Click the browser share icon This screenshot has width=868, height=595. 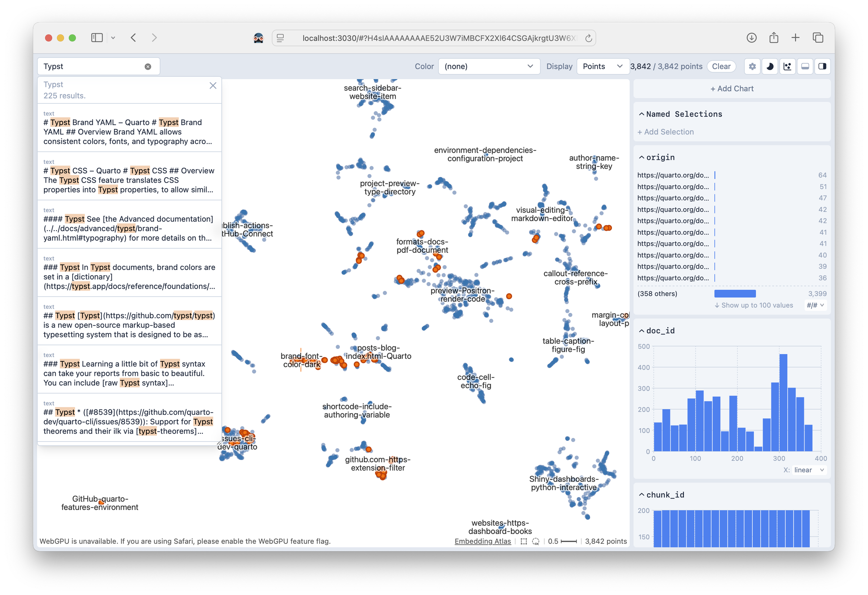774,37
